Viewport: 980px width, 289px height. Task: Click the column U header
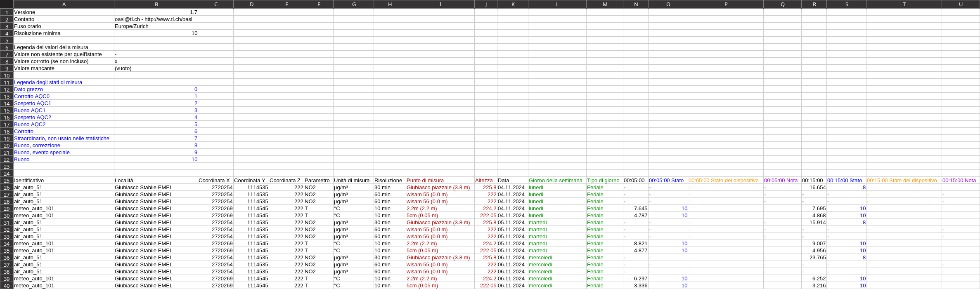(x=960, y=4)
